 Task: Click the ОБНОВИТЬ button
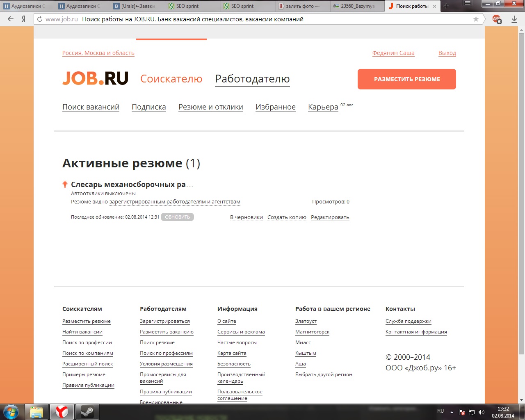(177, 217)
